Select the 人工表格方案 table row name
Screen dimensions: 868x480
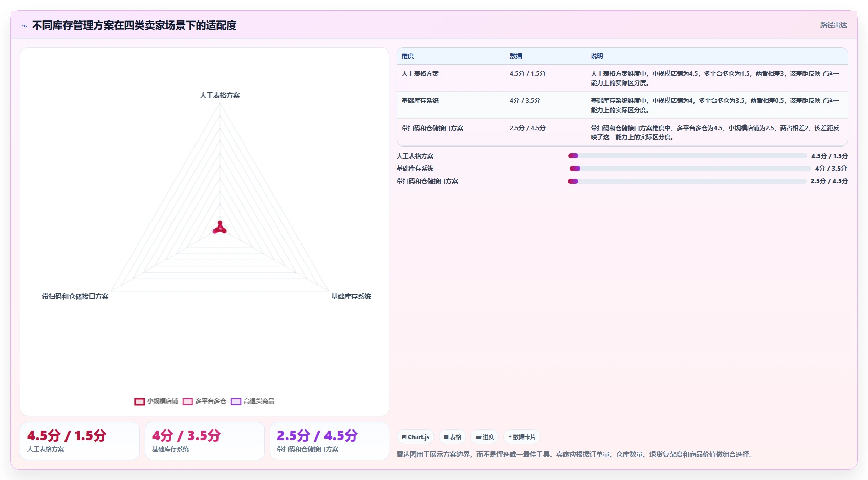click(x=420, y=74)
